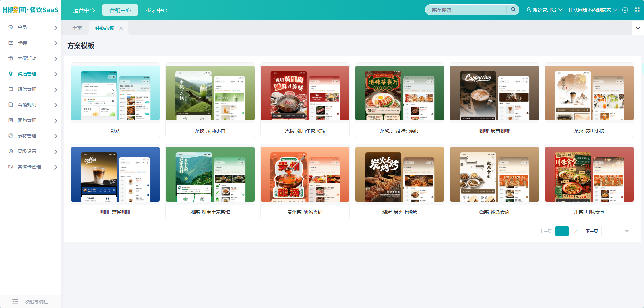Click the search magnifier icon
Viewport: 644px width, 308px height.
[x=513, y=10]
